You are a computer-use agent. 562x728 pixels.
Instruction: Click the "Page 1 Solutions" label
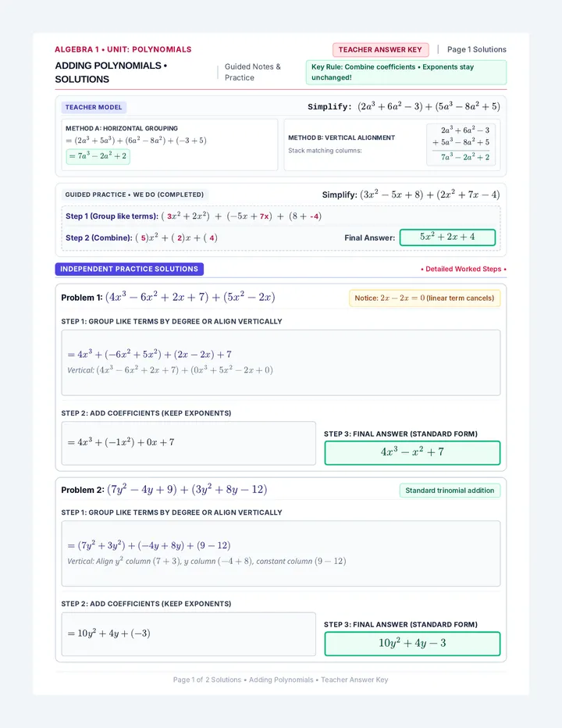tap(477, 50)
